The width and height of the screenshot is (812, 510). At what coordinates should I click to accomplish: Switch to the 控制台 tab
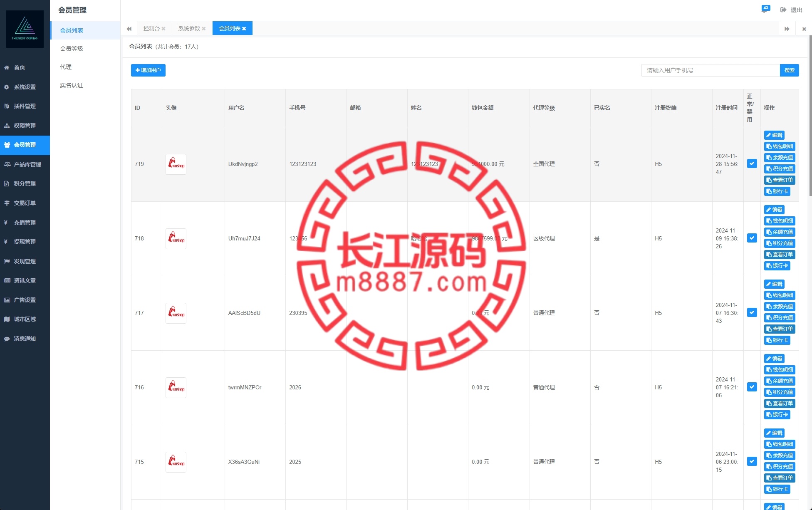coord(151,28)
